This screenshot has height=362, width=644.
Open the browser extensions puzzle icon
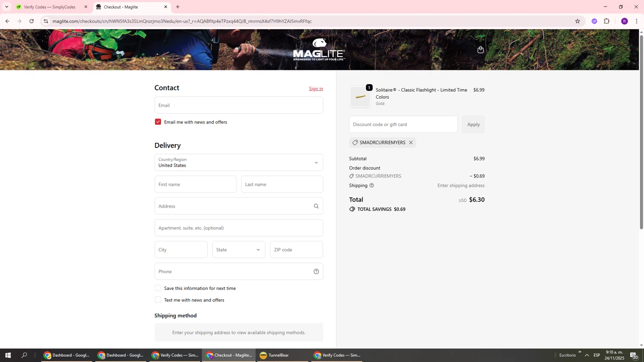point(607,21)
